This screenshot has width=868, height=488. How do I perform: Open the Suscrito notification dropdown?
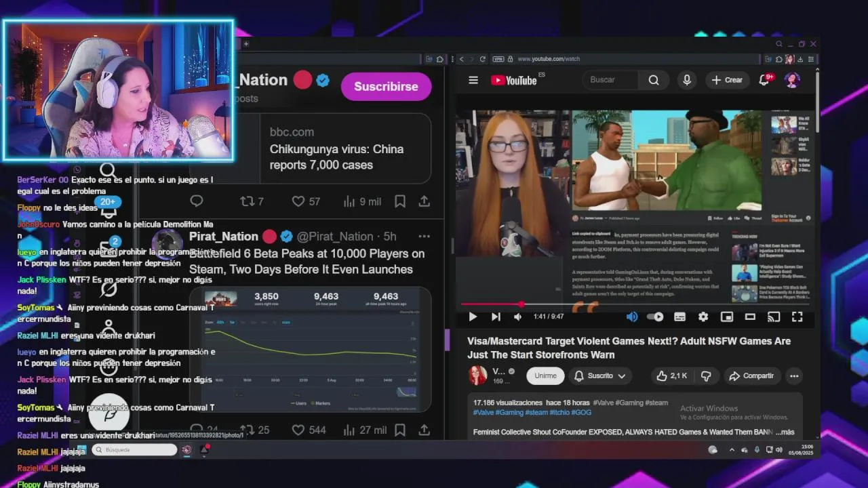[x=599, y=375]
